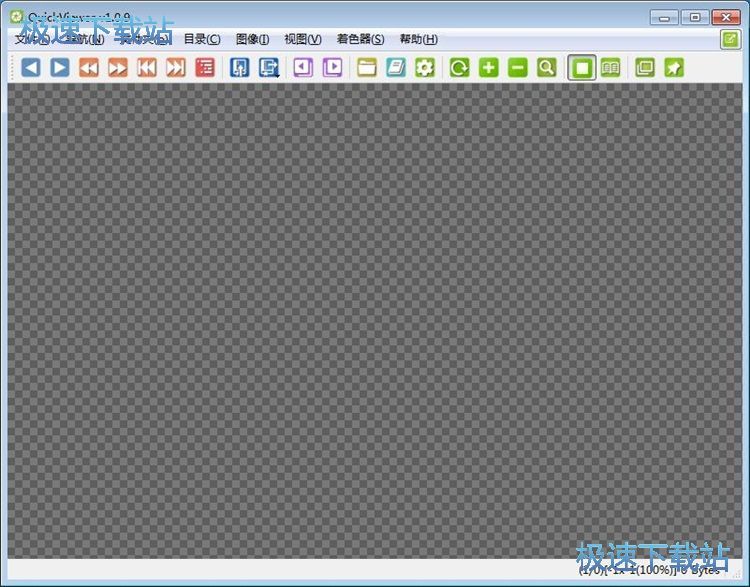Maximize the QuickViewer window
The width and height of the screenshot is (750, 587).
click(695, 17)
